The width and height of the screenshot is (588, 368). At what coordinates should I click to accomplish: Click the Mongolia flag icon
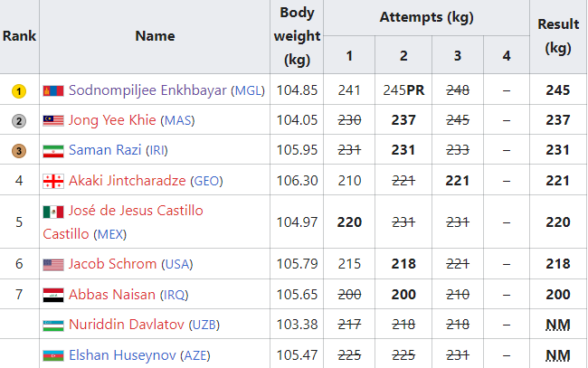tap(52, 91)
